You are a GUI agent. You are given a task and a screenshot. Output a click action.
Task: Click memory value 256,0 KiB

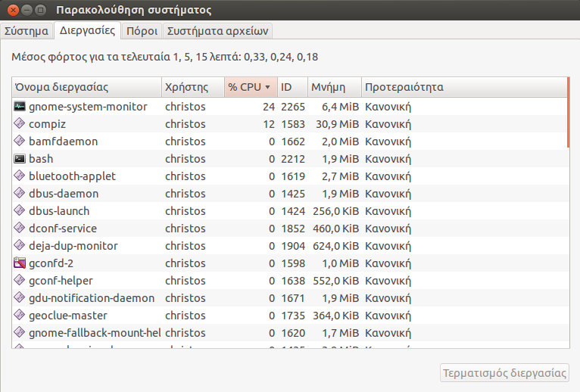click(336, 211)
